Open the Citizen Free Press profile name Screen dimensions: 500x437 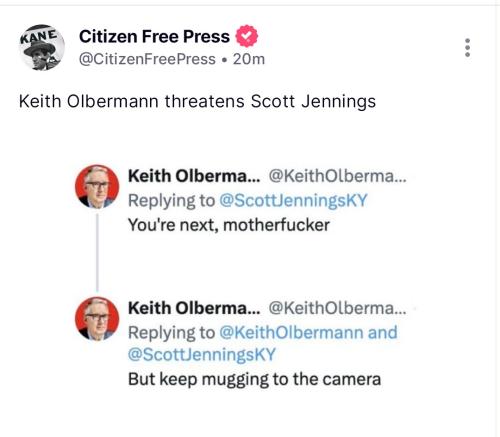click(154, 36)
